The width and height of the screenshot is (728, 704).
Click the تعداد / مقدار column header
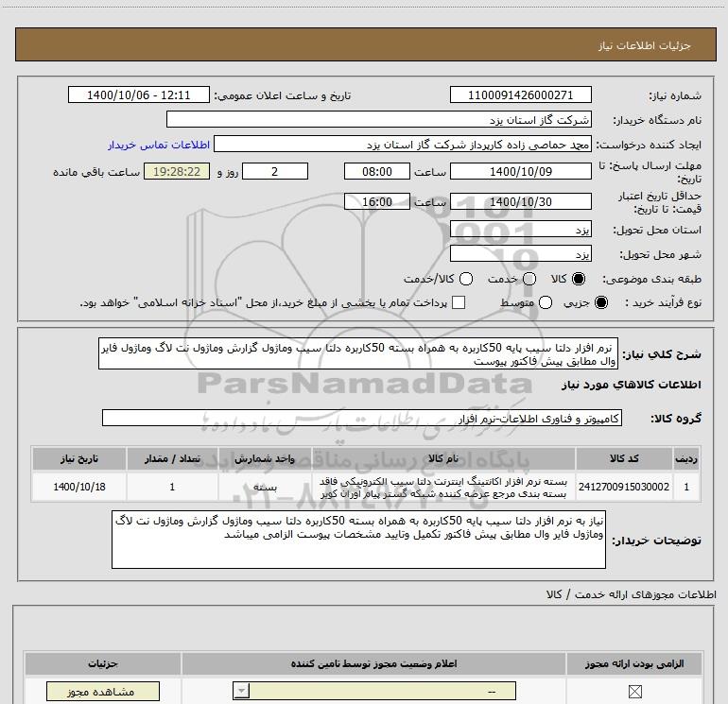[172, 458]
